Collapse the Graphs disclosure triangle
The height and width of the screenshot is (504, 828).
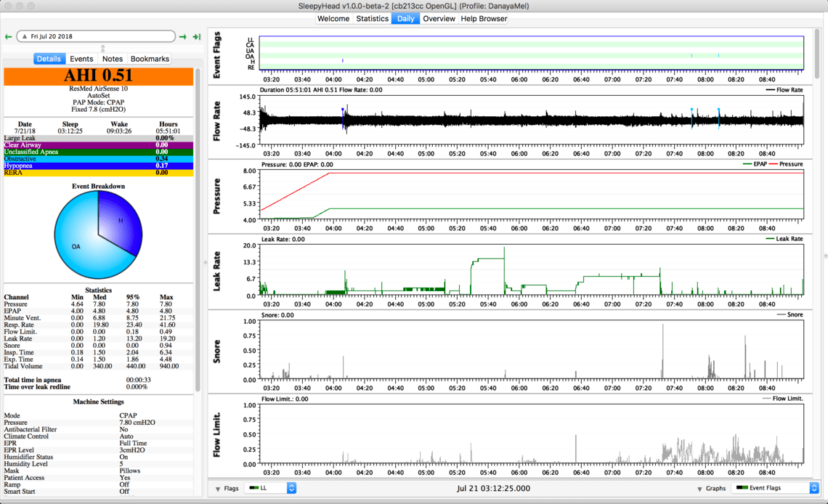699,489
